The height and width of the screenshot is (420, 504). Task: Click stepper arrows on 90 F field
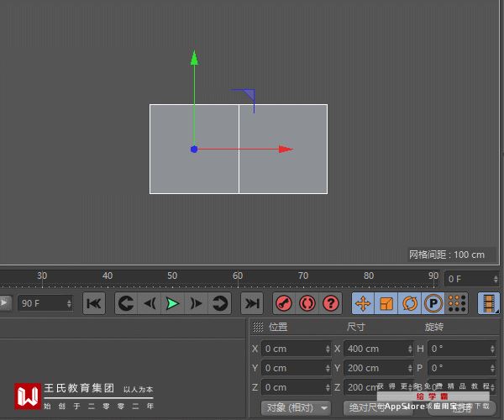(x=69, y=303)
